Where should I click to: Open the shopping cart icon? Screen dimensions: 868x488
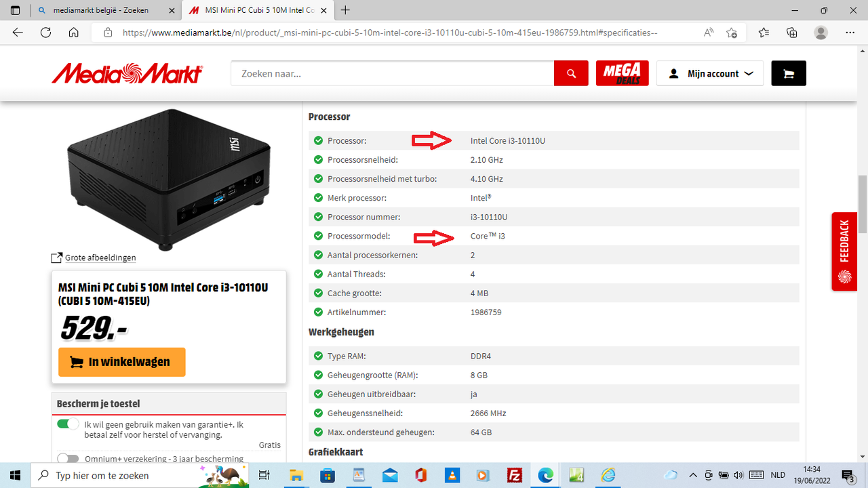click(x=789, y=73)
